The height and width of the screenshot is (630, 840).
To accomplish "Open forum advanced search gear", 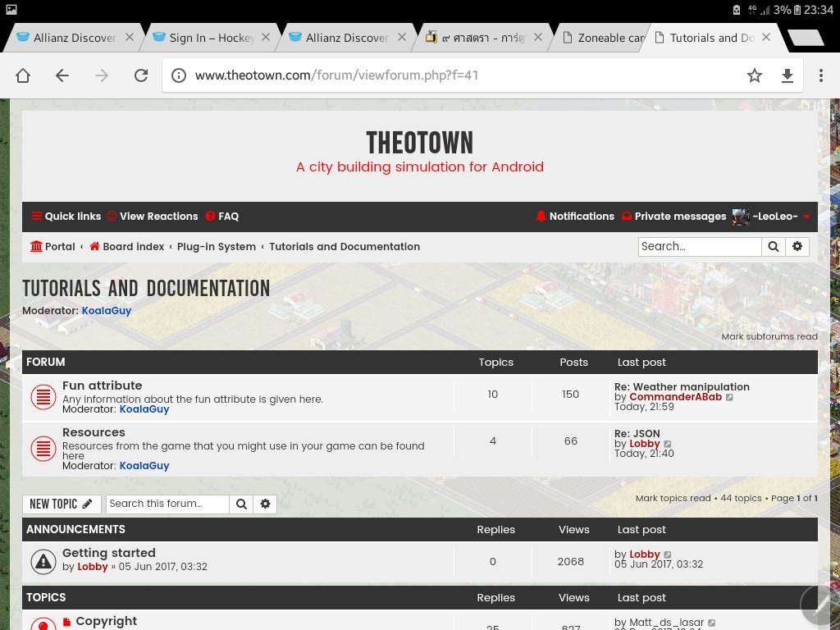I will [x=265, y=504].
